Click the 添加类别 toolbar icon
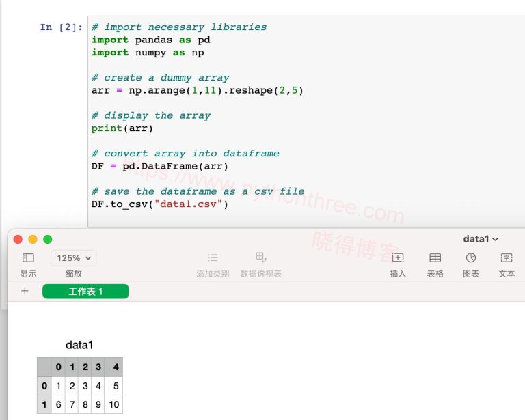 213,258
